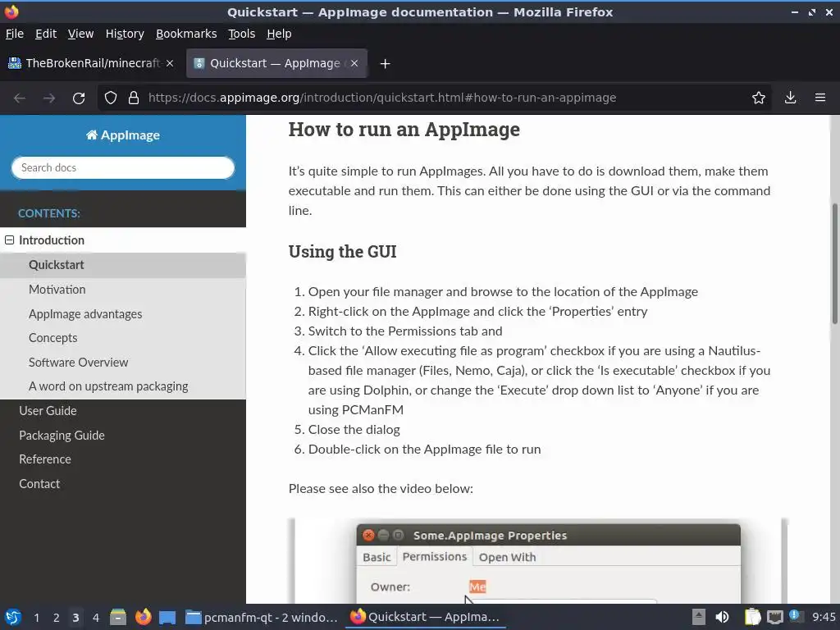Click the 'Close the dialog' list step

click(x=354, y=430)
